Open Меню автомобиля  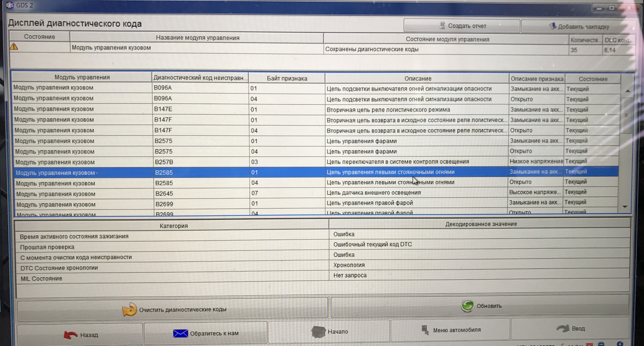point(450,330)
